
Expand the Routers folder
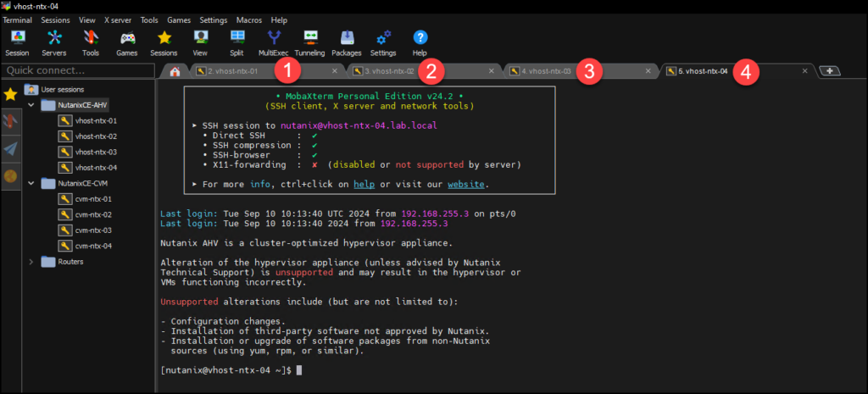click(31, 262)
